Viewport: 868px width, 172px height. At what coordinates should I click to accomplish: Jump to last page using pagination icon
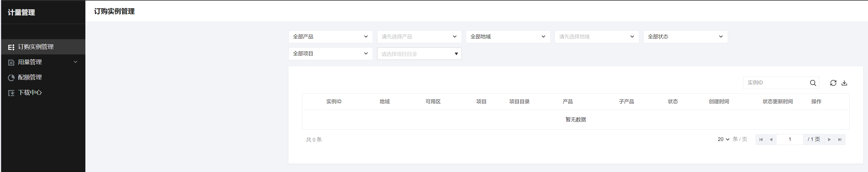point(840,140)
